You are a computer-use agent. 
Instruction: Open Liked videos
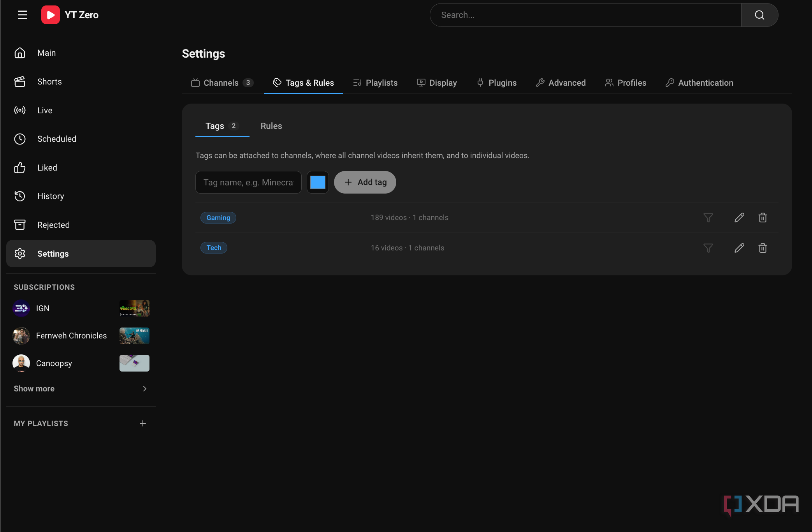click(x=81, y=167)
